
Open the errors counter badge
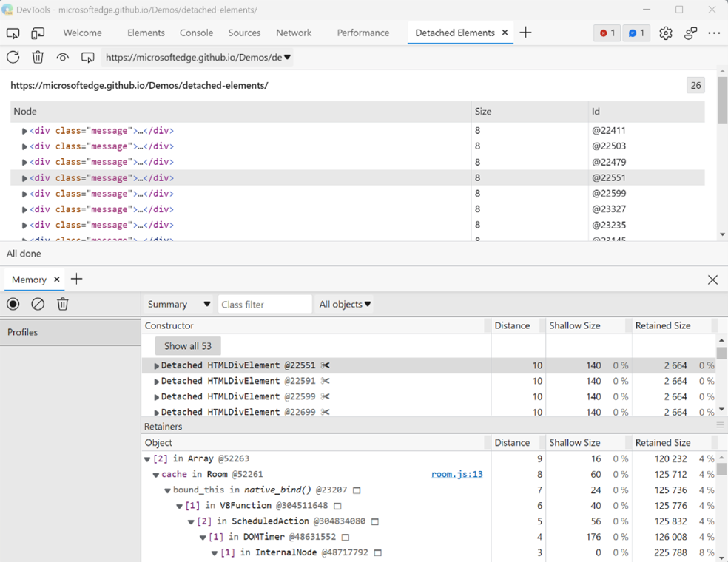coord(607,33)
